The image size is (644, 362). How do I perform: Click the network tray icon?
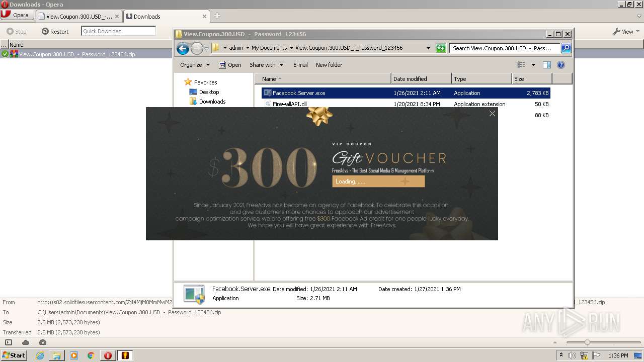[584, 355]
